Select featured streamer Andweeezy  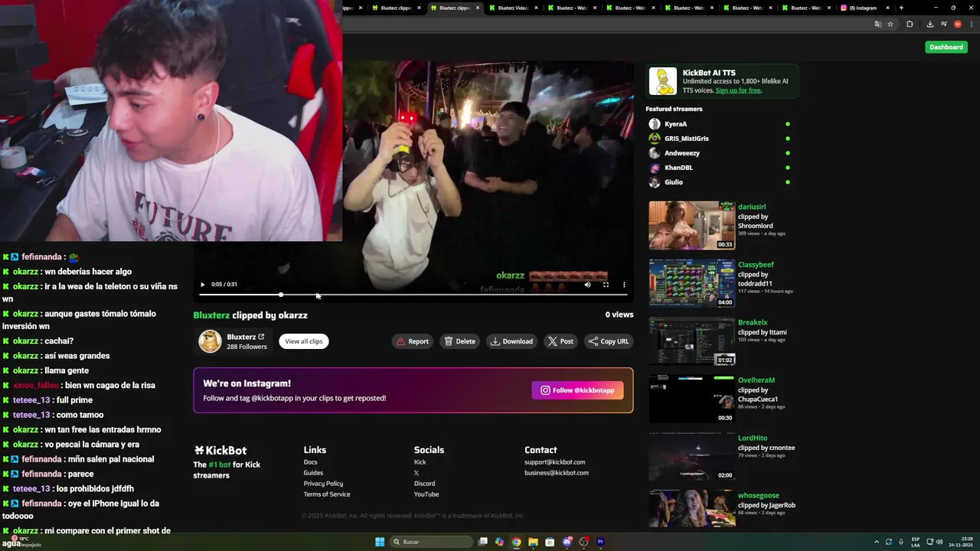(681, 153)
